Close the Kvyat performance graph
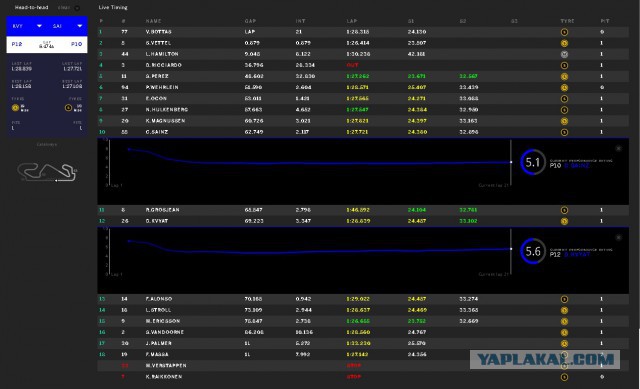The image size is (640, 389). 618,238
